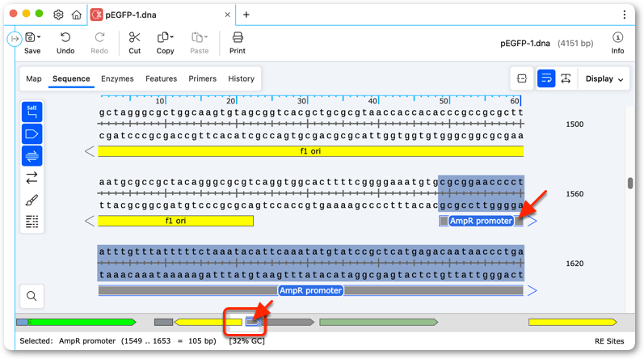Undo the last action

(x=65, y=43)
